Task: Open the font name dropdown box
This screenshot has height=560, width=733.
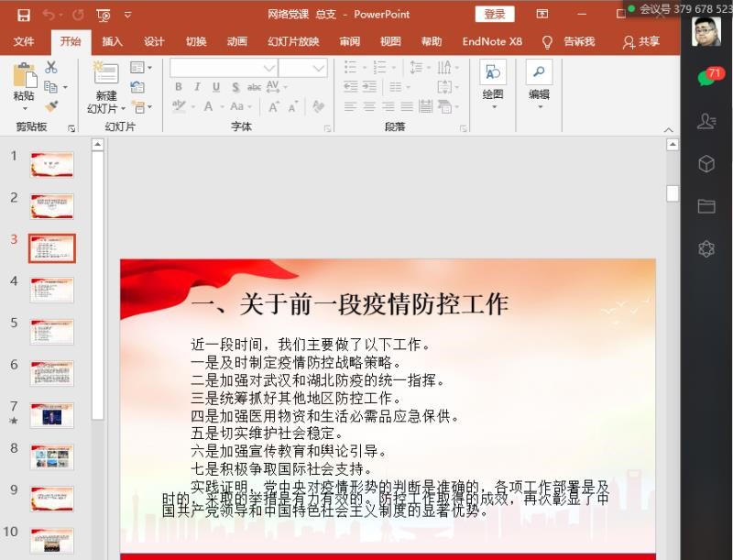Action: 223,68
